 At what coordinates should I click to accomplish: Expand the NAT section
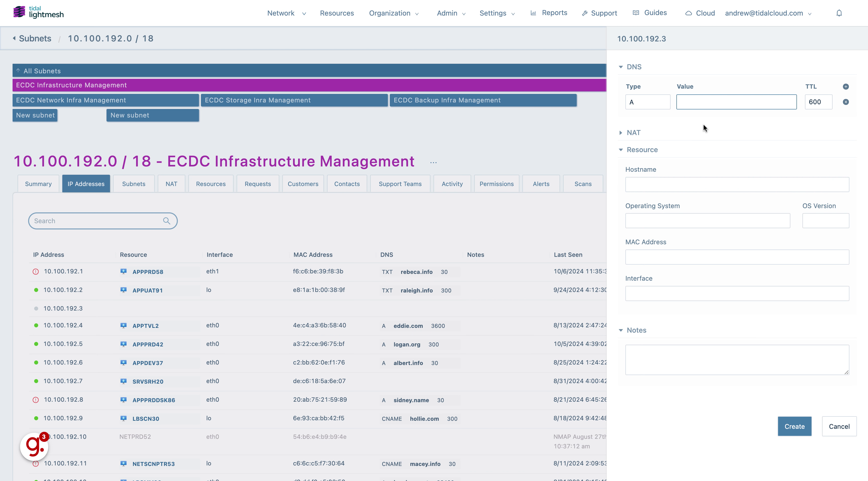pos(621,133)
